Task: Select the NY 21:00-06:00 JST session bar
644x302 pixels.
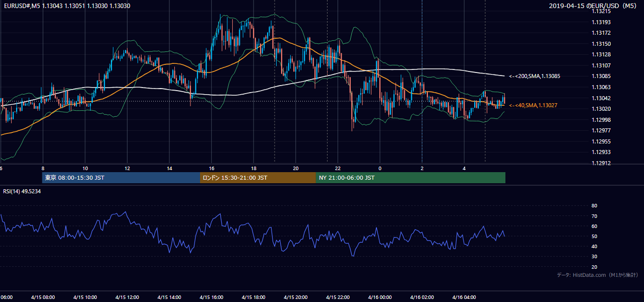Action: (411, 178)
